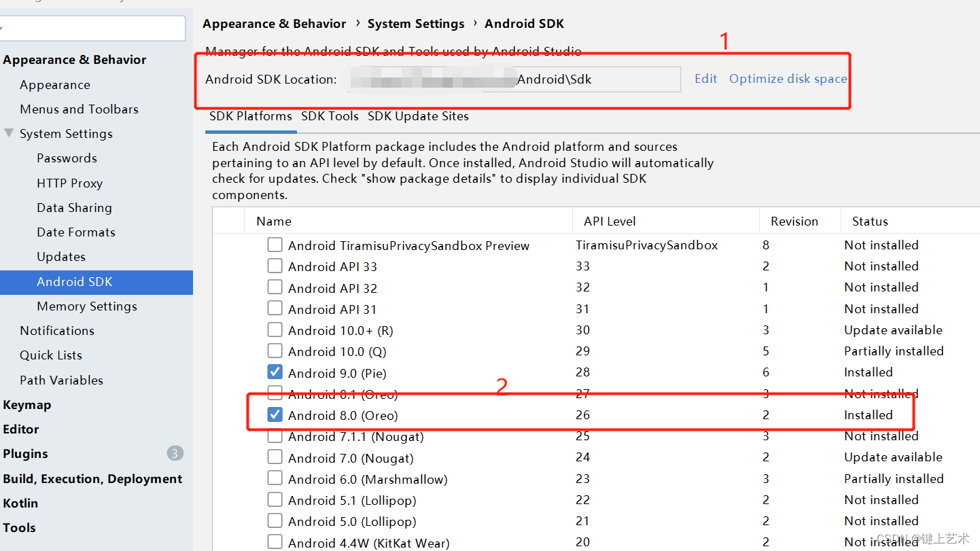The height and width of the screenshot is (551, 980).
Task: Open Keymap settings
Action: coord(27,404)
